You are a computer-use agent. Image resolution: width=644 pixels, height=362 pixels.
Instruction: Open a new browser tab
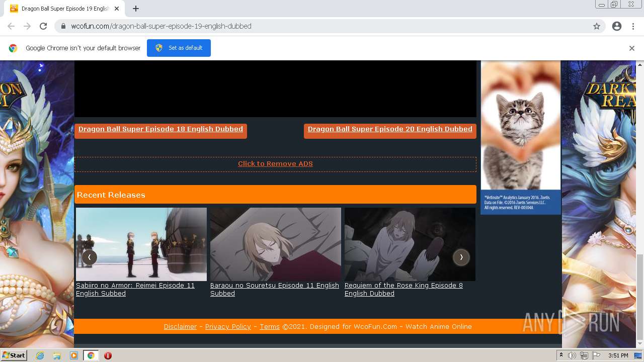136,9
